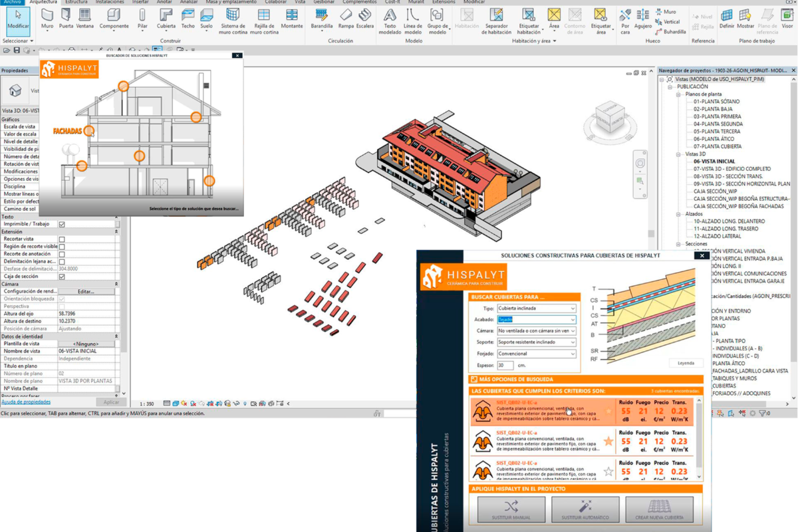
Task: Open the Ayuda de propiedades link
Action: tap(25, 402)
